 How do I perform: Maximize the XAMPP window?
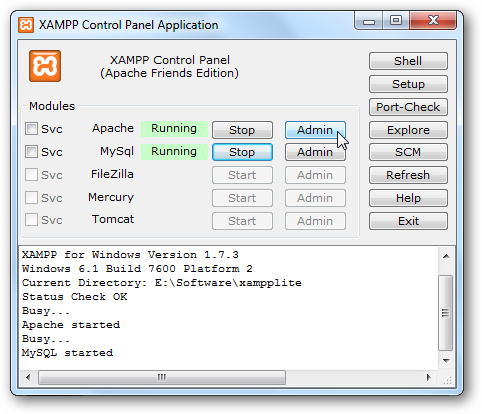pos(396,21)
